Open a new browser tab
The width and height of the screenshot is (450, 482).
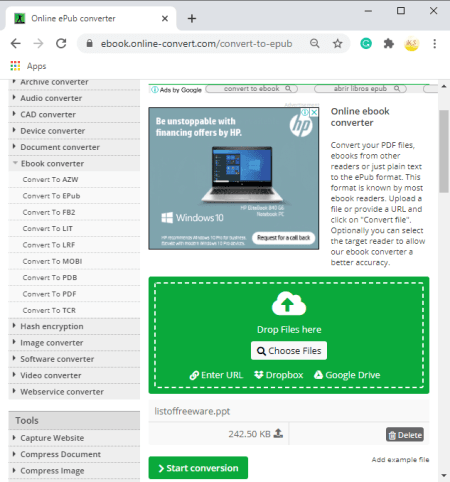click(192, 18)
